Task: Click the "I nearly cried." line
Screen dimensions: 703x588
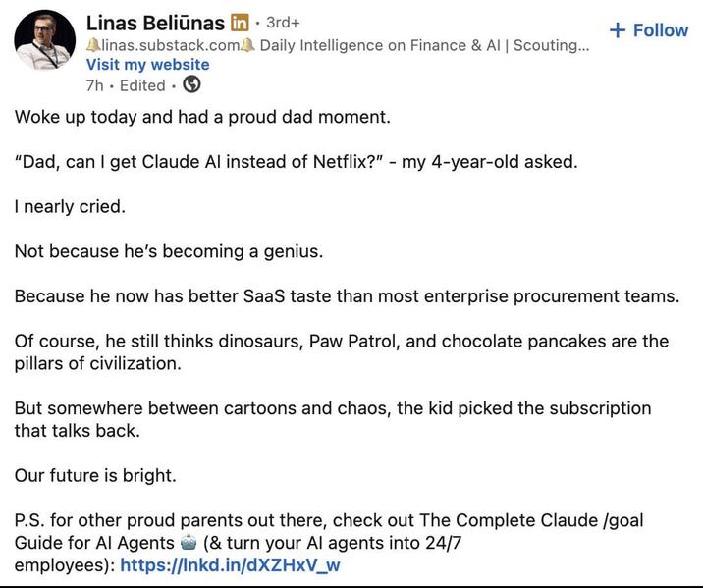Action: [70, 206]
